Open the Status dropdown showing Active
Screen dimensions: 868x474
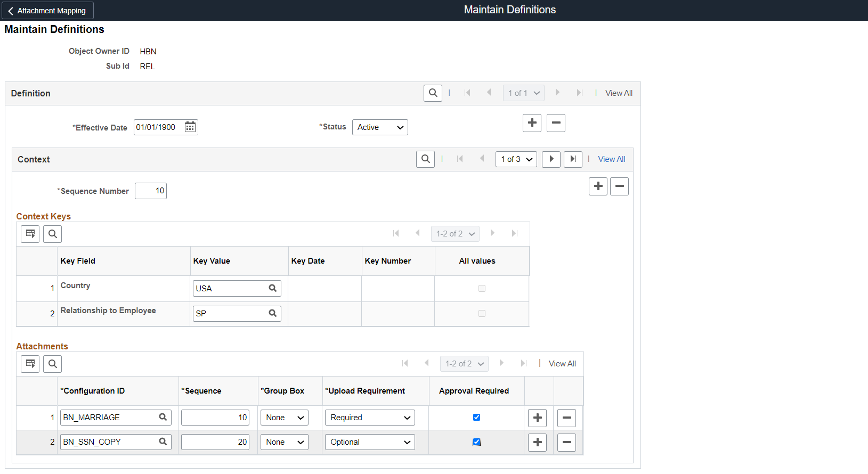coord(380,127)
